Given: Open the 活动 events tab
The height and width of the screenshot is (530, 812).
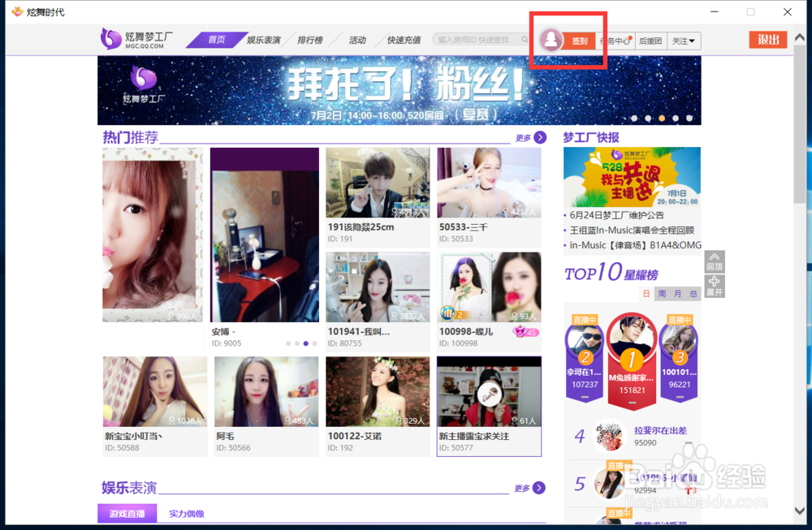Looking at the screenshot, I should 357,40.
